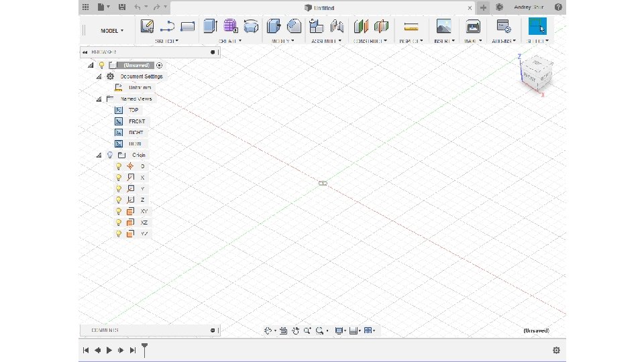The image size is (644, 362).
Task: Toggle visibility bulb of the Z axis
Action: tap(119, 200)
